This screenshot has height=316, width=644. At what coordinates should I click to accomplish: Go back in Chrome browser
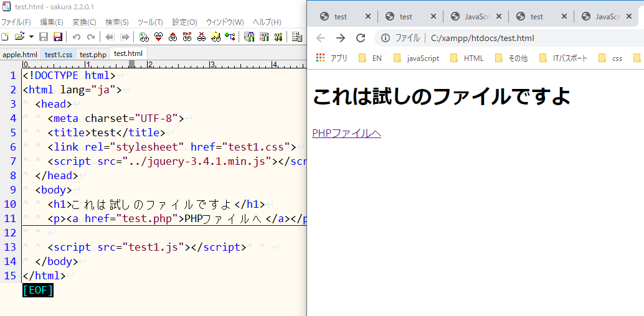click(x=321, y=38)
